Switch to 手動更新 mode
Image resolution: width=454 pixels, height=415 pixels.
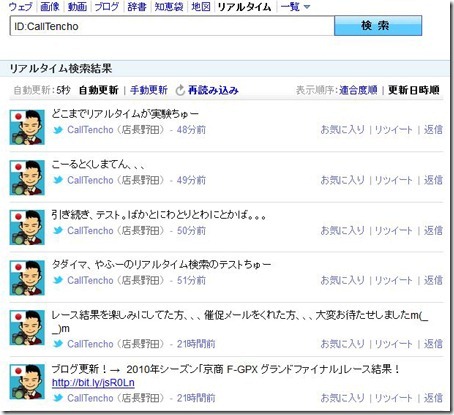click(x=149, y=90)
